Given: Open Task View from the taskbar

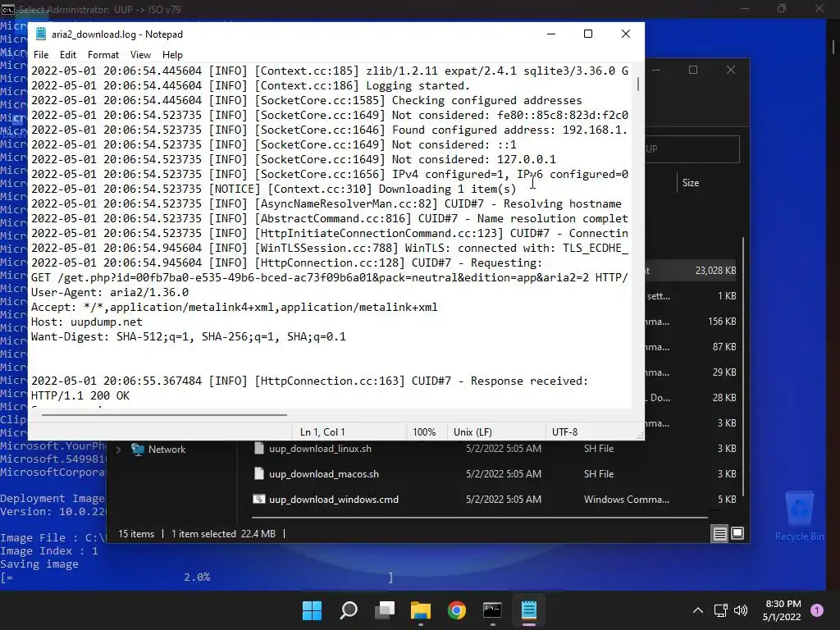Looking at the screenshot, I should tap(385, 610).
